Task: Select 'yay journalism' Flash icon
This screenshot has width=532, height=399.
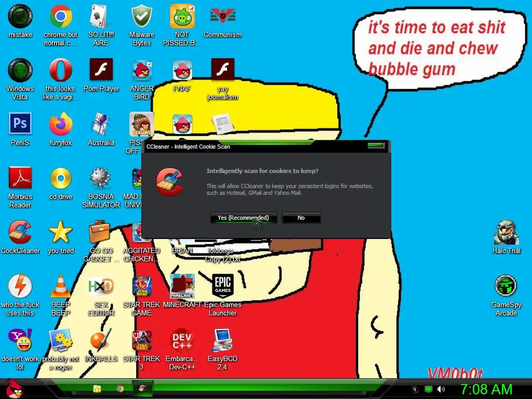Action: tap(222, 79)
